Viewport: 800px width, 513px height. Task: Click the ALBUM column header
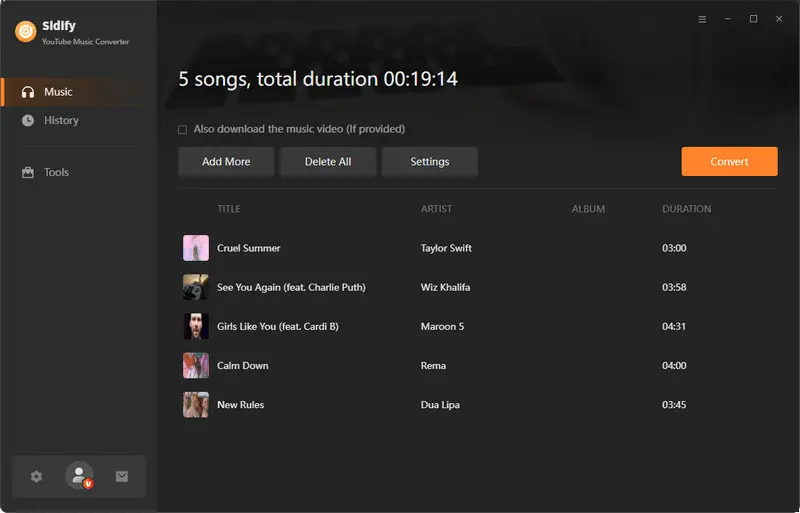pos(588,209)
